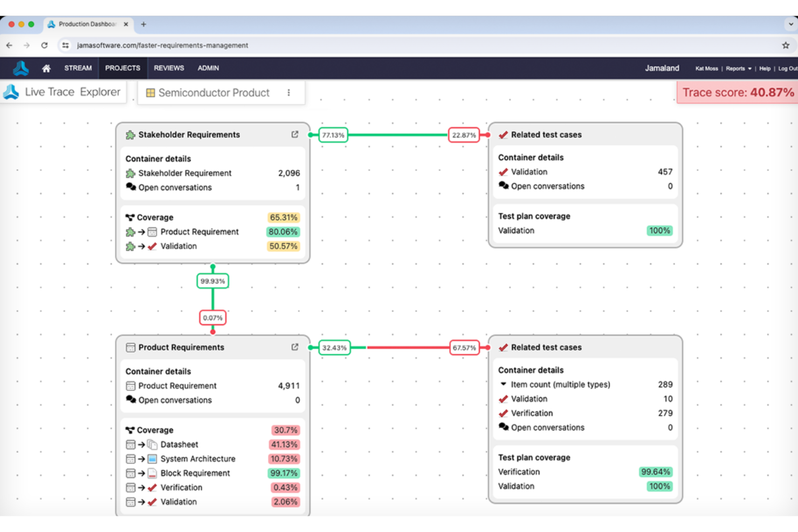Open the PROJECTS menu

point(122,68)
